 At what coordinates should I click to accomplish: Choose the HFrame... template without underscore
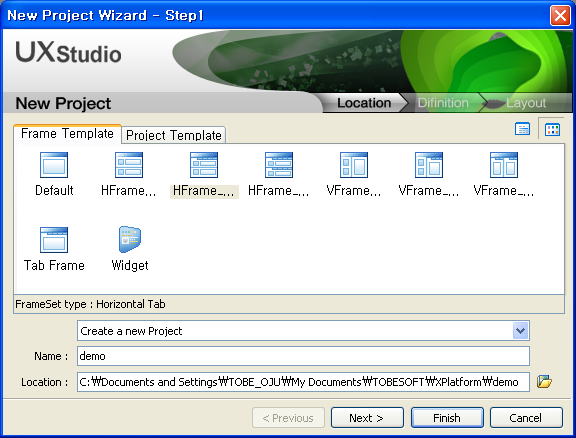pos(129,174)
